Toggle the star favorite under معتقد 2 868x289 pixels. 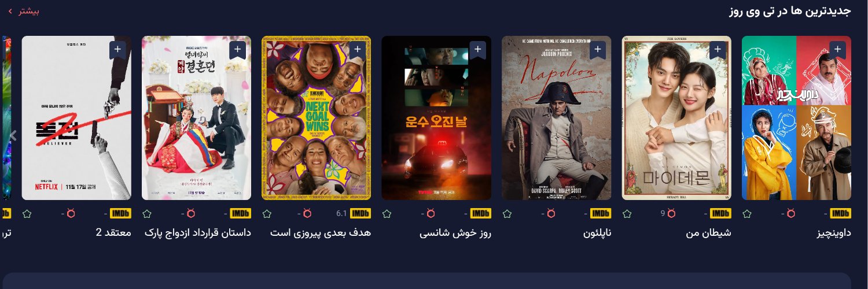coord(27,214)
